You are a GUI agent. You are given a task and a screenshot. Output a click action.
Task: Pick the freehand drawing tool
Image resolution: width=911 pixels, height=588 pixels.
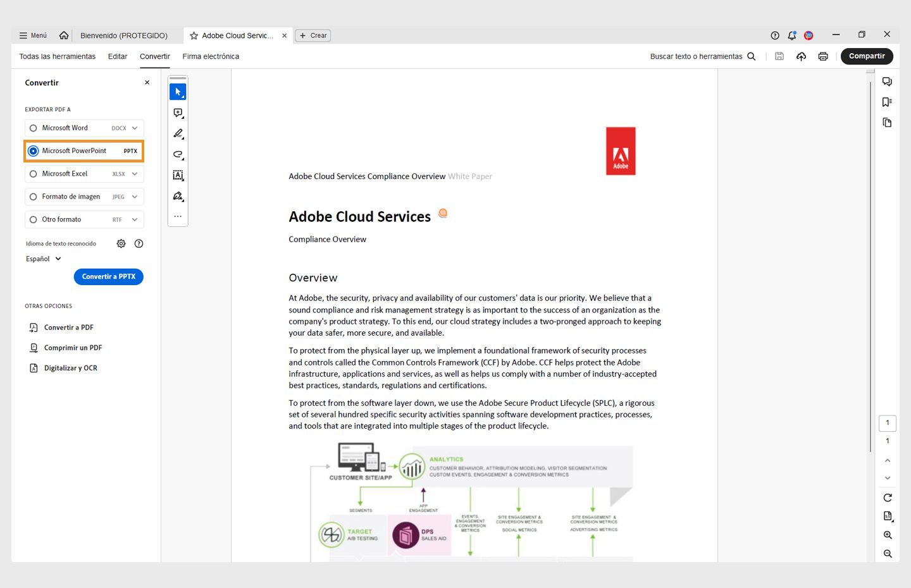(178, 154)
